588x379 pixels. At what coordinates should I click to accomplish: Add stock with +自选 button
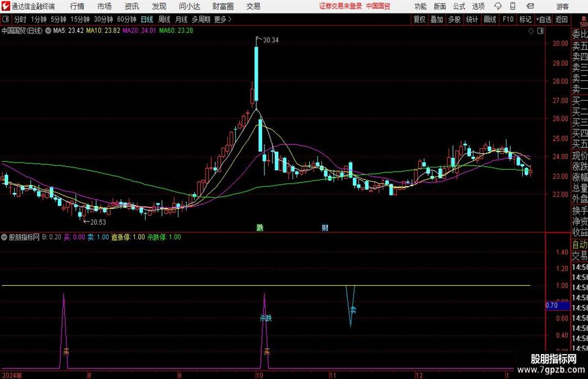543,19
